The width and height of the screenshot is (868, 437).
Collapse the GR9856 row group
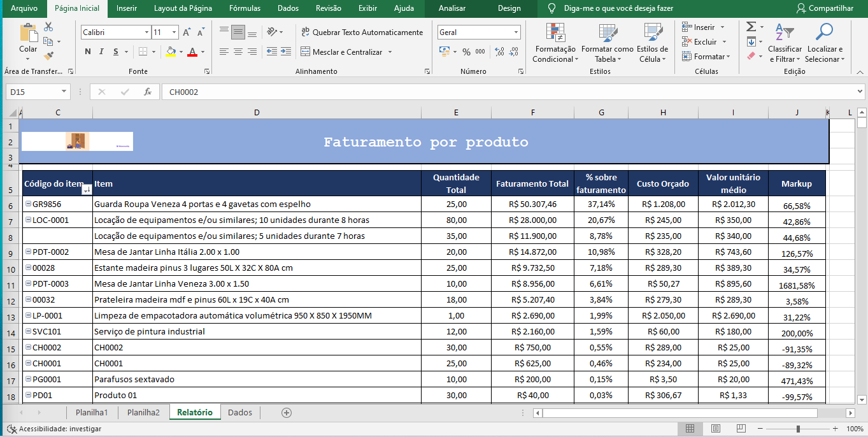point(28,204)
